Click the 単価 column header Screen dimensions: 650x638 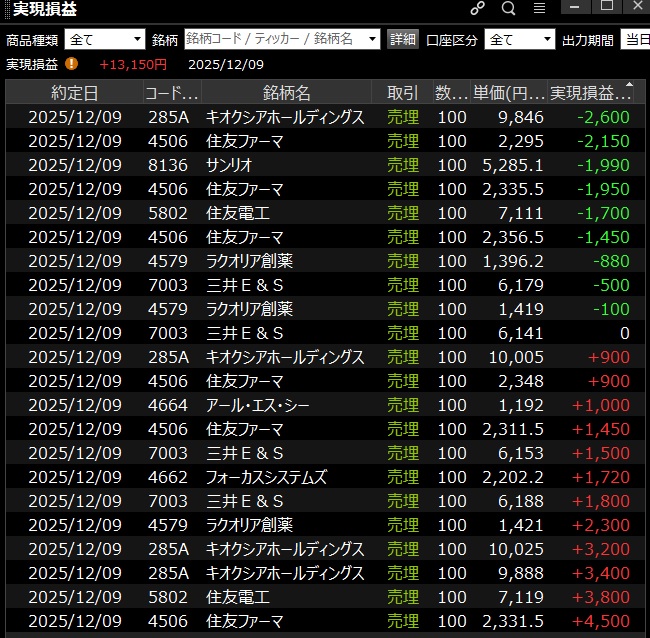pos(509,93)
